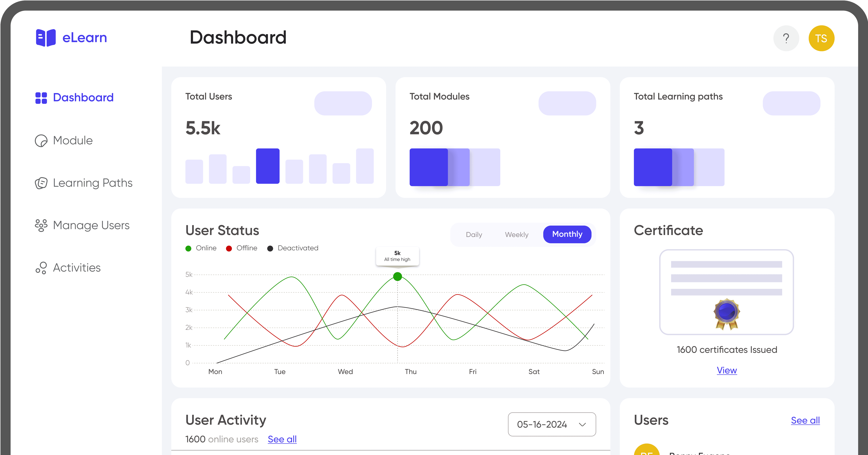868x455 pixels.
Task: Open the TS profile avatar
Action: pos(821,38)
